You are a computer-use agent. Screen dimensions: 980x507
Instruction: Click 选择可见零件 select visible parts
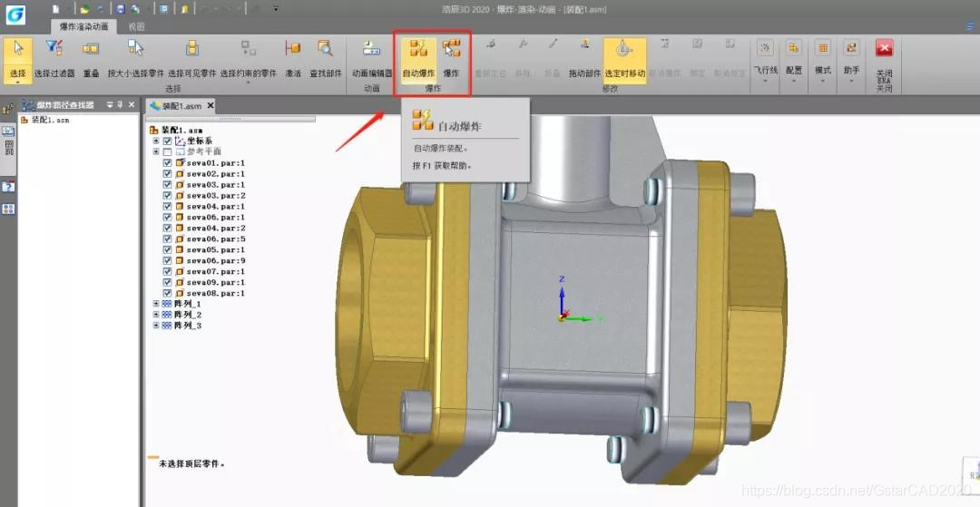point(191,59)
